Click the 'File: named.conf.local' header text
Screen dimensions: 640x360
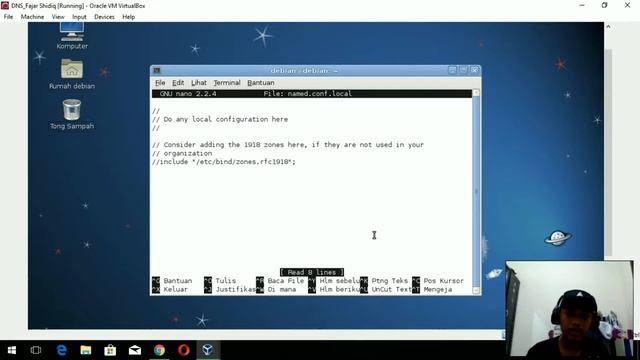(x=307, y=93)
